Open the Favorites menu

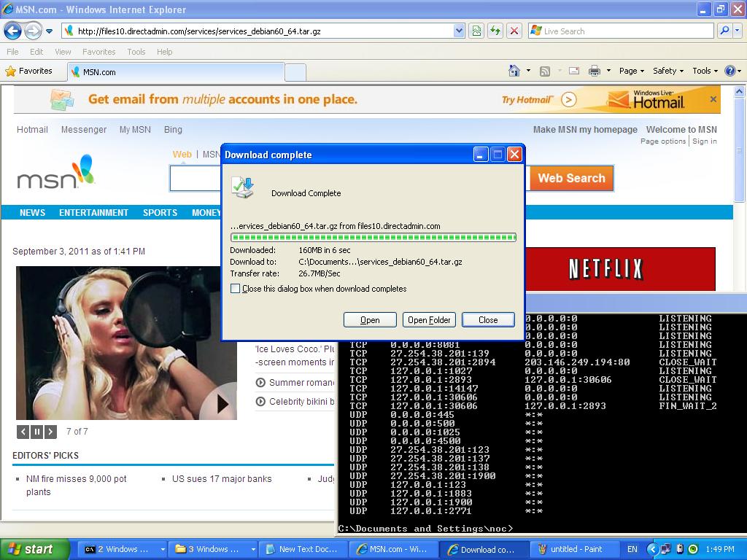(98, 52)
